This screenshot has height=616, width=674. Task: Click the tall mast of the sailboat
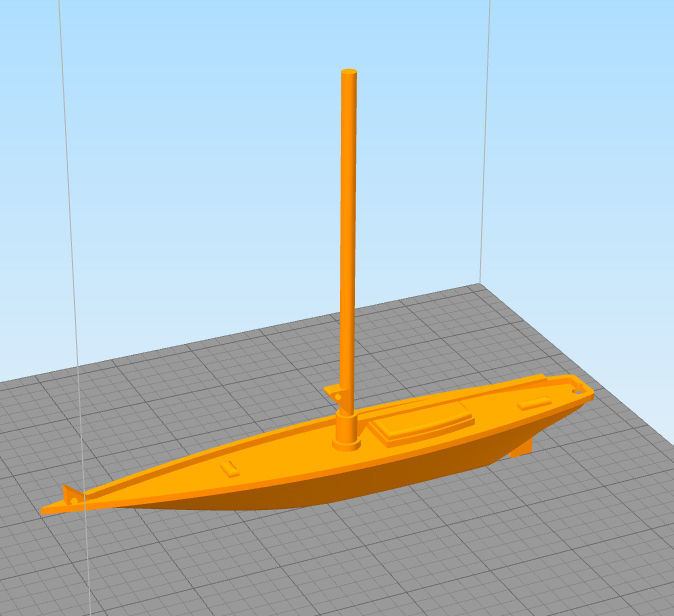click(348, 241)
